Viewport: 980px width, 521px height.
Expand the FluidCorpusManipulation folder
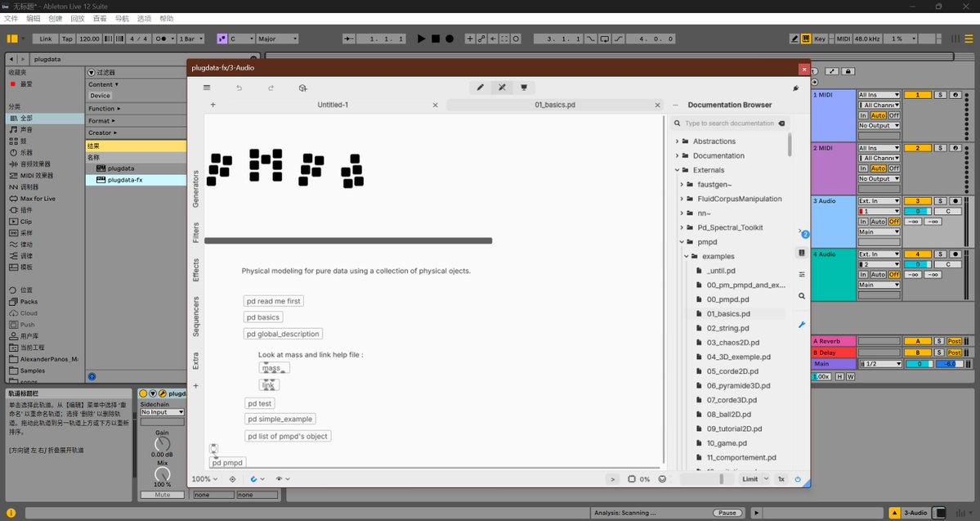pos(682,199)
